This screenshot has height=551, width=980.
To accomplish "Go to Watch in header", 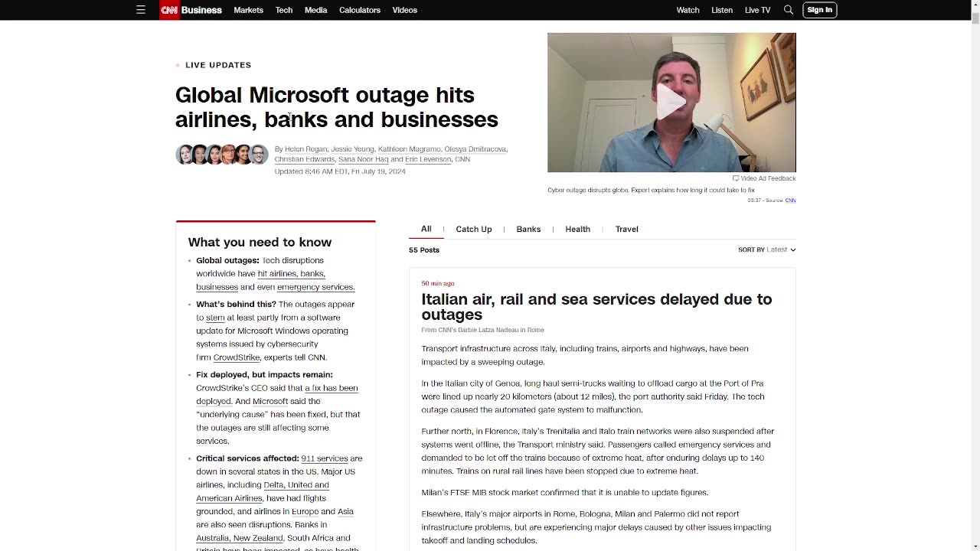I will (688, 10).
